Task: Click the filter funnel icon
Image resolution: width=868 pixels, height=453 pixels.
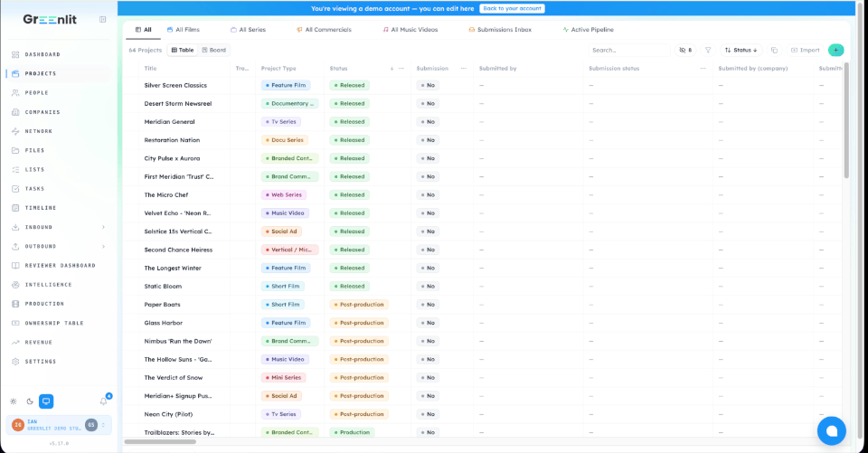Action: click(x=707, y=50)
